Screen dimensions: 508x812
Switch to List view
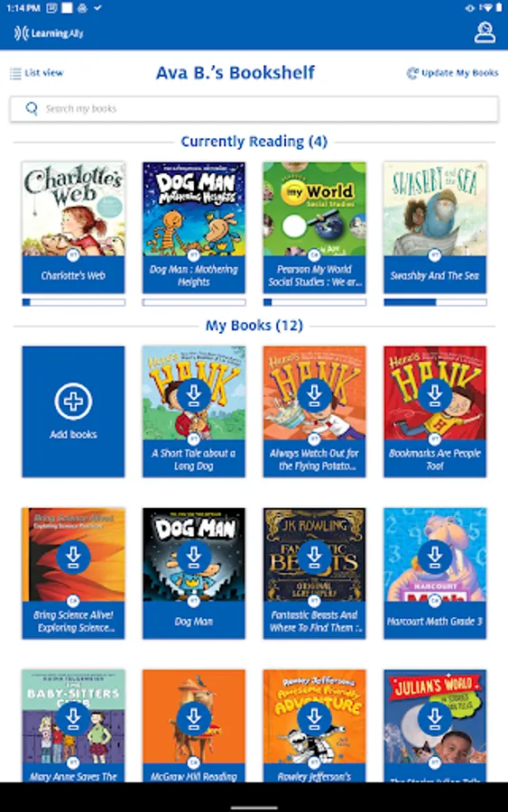37,73
